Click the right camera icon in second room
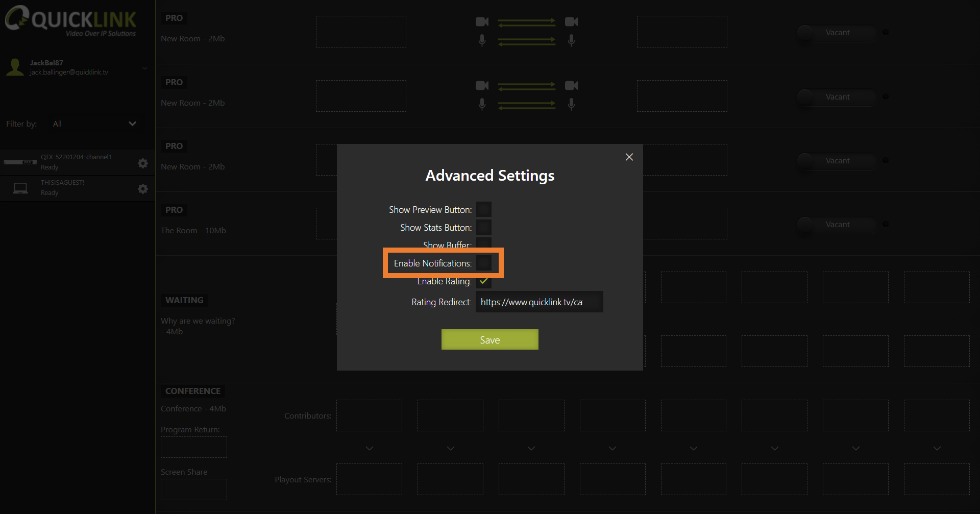The image size is (980, 514). tap(571, 85)
